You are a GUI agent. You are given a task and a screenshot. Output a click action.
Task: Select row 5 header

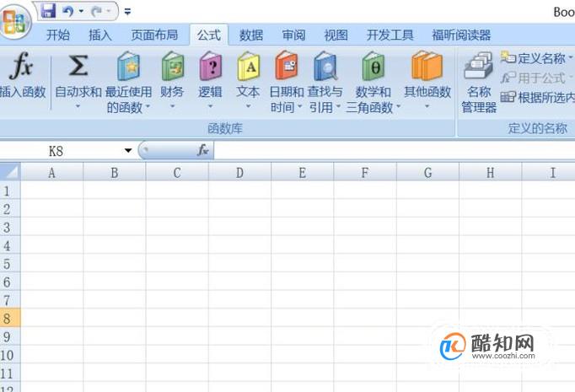pyautogui.click(x=10, y=264)
